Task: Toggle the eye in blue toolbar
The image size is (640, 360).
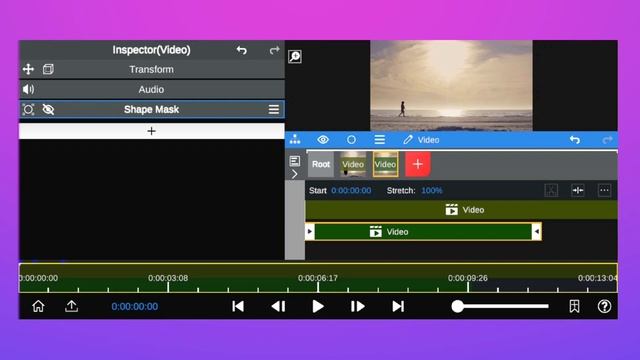Action: (x=323, y=140)
